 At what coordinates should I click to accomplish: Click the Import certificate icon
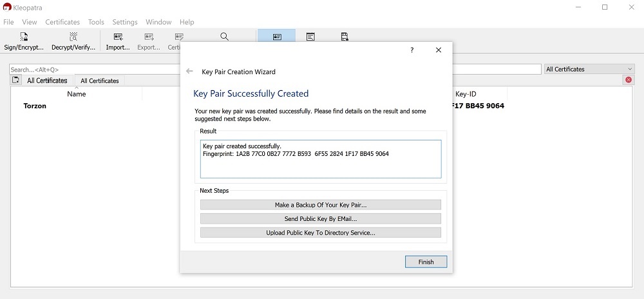[118, 37]
